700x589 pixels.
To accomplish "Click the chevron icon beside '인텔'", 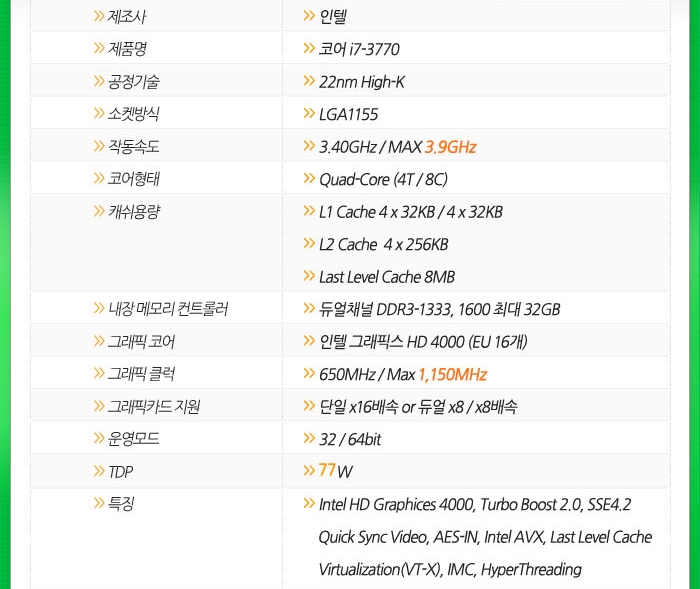I will (309, 16).
